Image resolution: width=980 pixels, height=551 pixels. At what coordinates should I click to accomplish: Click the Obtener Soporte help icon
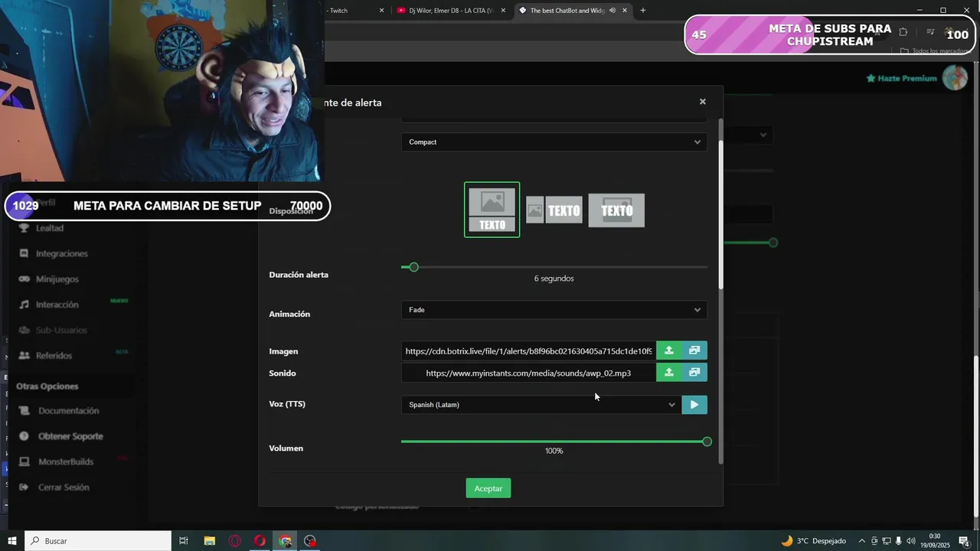point(24,436)
